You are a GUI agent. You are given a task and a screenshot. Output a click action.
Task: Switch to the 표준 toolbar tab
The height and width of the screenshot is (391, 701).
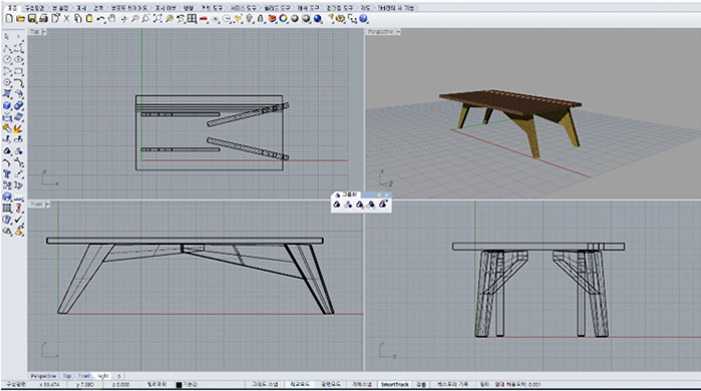12,8
